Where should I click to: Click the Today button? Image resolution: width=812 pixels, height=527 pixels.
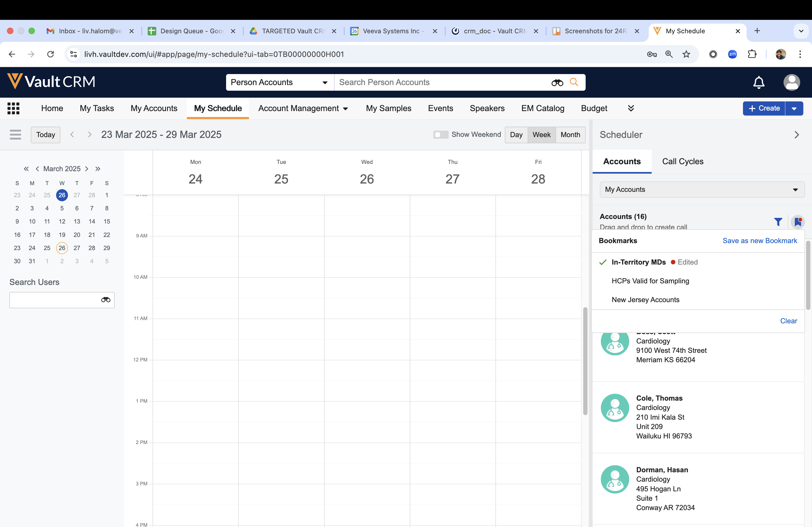click(45, 135)
